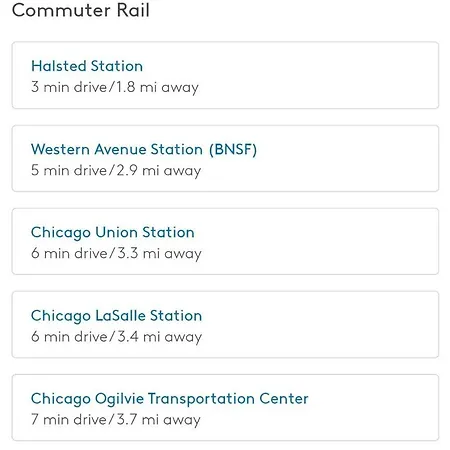The height and width of the screenshot is (450, 450).
Task: Click empty area of Ogilvie Center card
Action: (x=373, y=408)
